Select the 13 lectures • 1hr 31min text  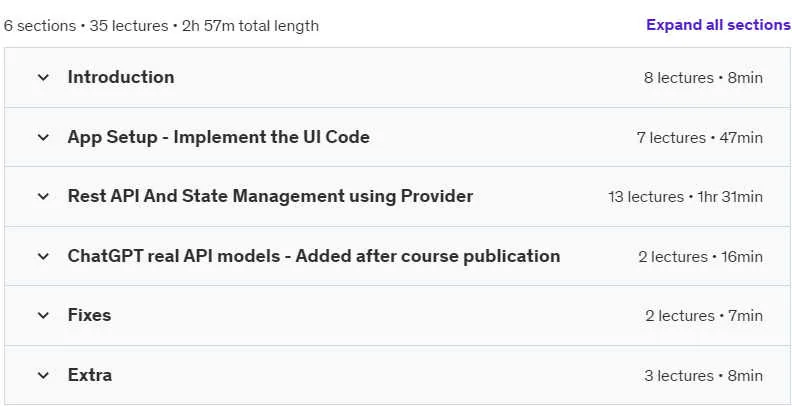coord(685,197)
